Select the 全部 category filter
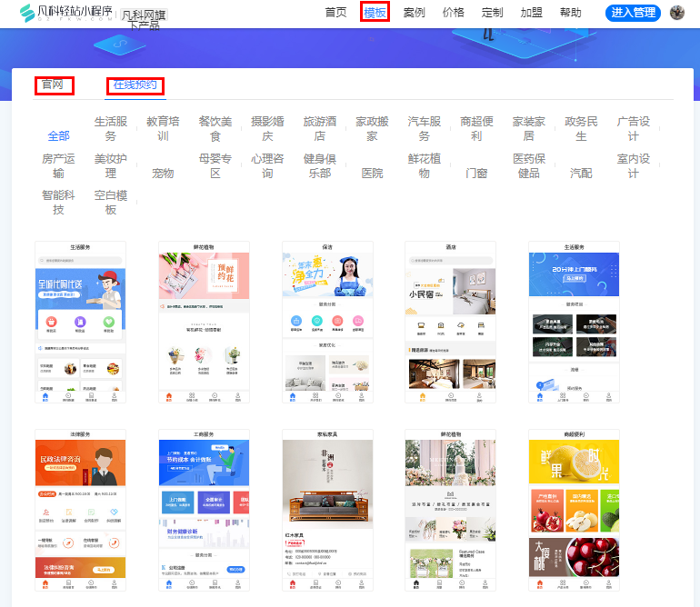 click(x=58, y=136)
